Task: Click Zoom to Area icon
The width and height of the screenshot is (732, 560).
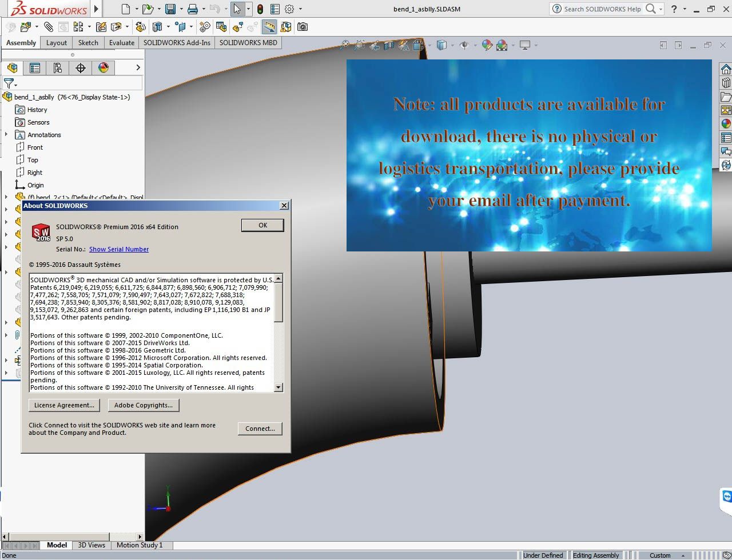Action: (x=360, y=45)
